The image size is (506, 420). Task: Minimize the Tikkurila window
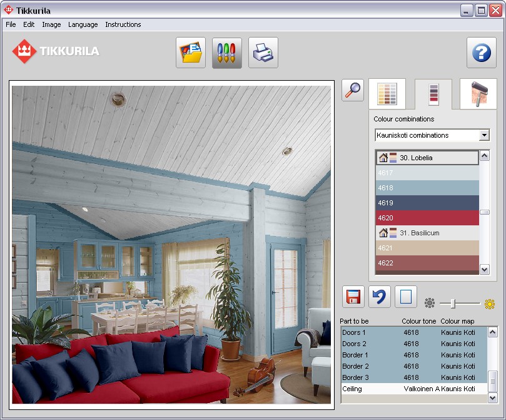click(466, 11)
